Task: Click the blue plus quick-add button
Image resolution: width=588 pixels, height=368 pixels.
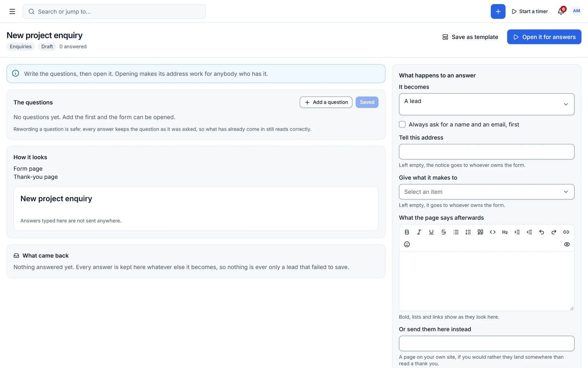Action: [x=498, y=11]
